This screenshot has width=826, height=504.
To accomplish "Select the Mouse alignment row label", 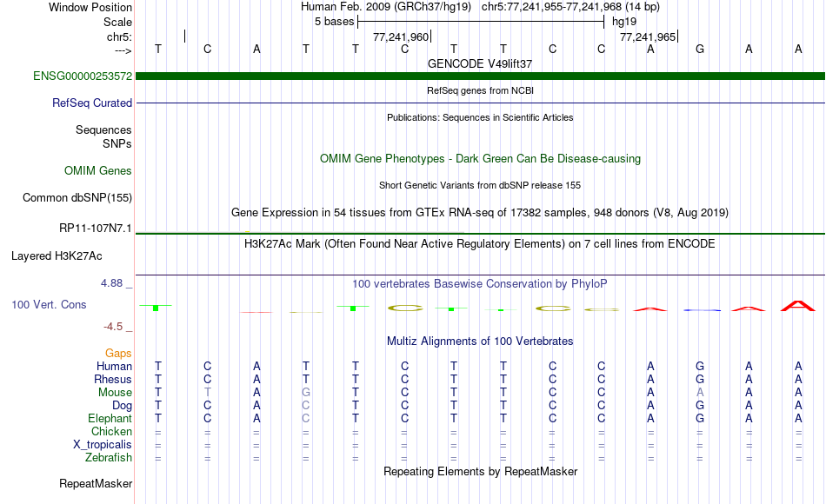I will [x=115, y=393].
